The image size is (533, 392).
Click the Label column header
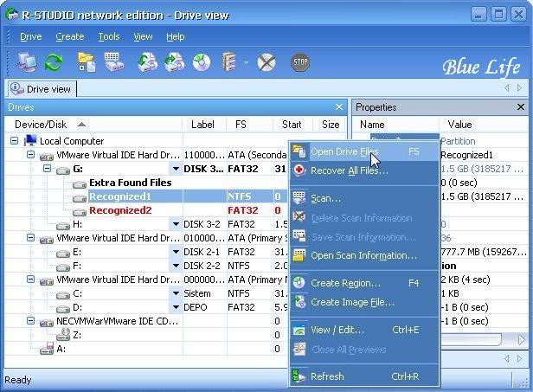pyautogui.click(x=204, y=125)
